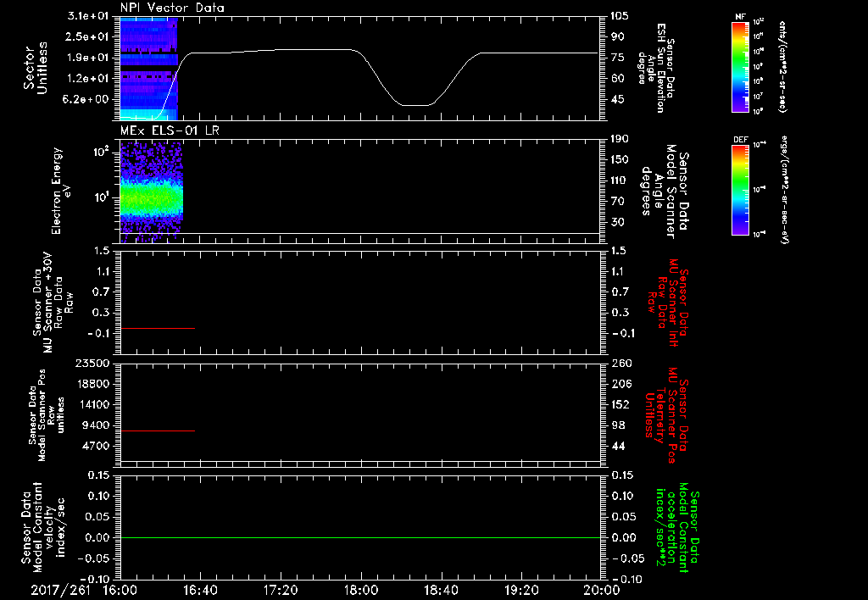Select the 'Sector Unitless' axis title

pyautogui.click(x=36, y=68)
